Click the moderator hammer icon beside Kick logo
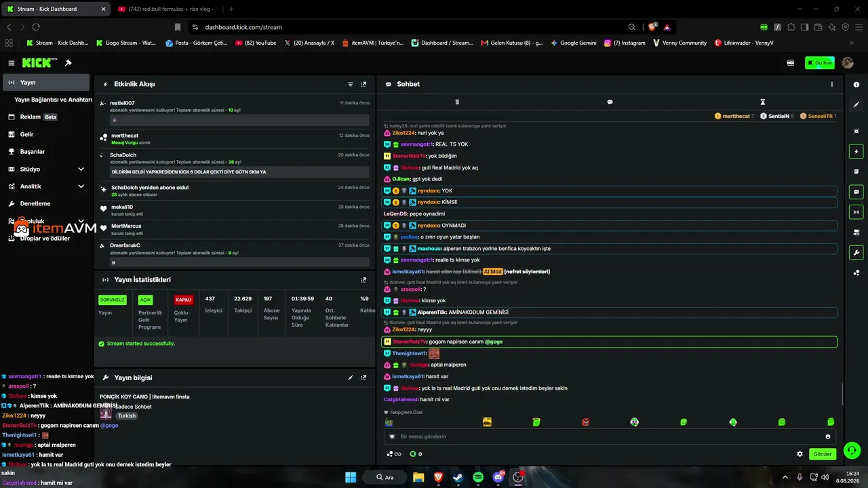This screenshot has height=488, width=868. (68, 63)
